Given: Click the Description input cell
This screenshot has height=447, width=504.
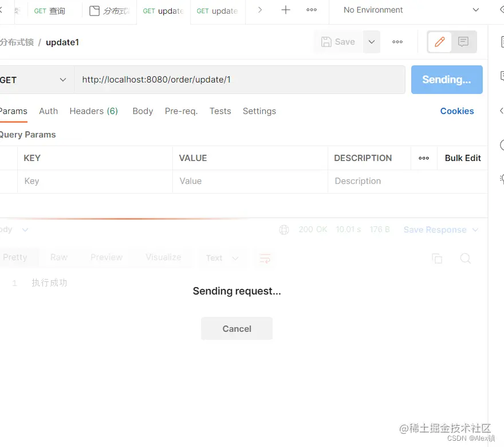Looking at the screenshot, I should [408, 181].
